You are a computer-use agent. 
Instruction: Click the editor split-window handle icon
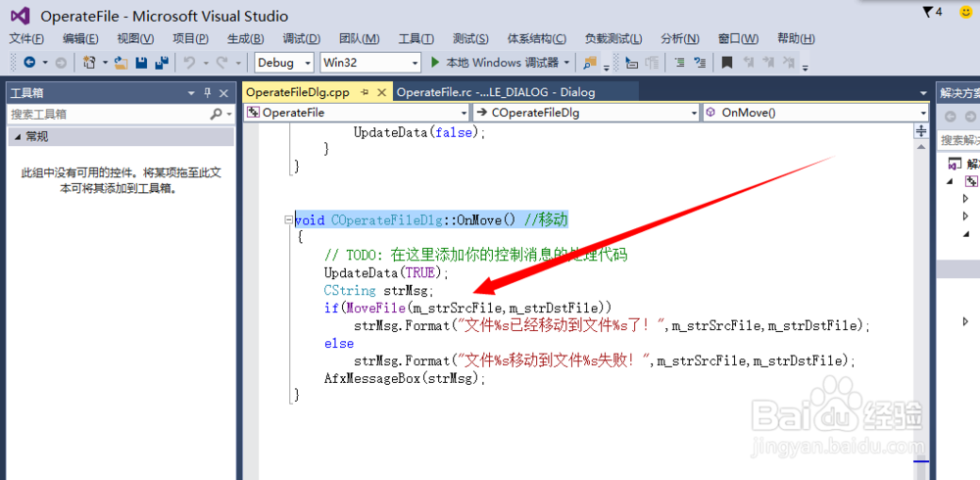[x=920, y=130]
